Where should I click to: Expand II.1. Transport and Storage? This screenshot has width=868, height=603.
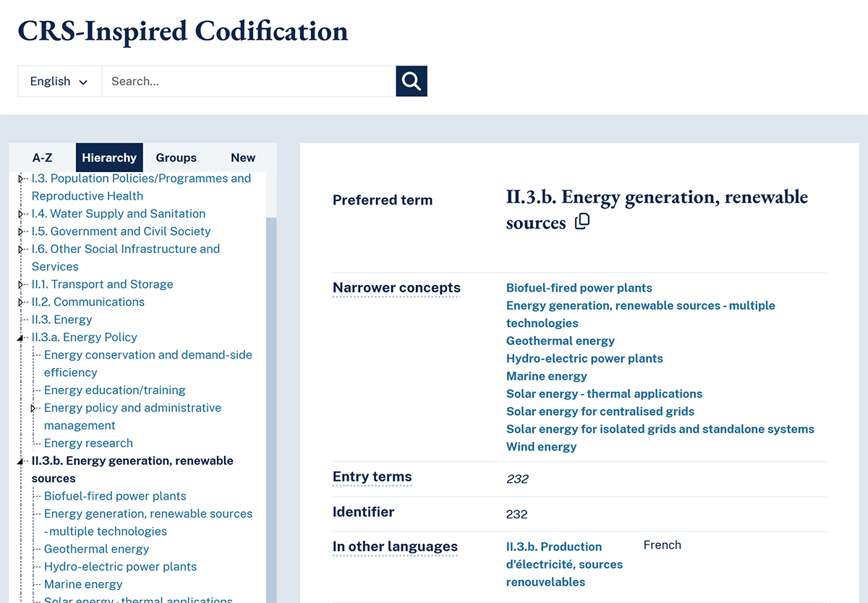[x=20, y=284]
